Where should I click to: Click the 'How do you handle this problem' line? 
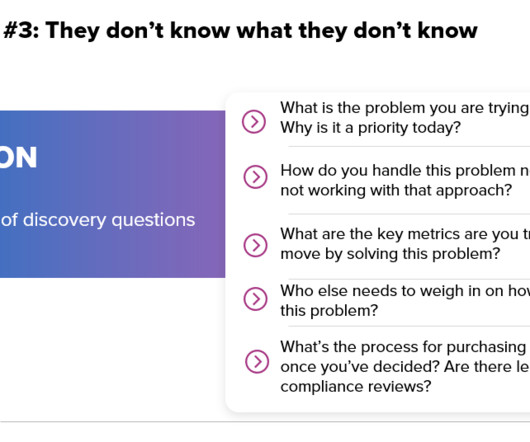coord(405,171)
